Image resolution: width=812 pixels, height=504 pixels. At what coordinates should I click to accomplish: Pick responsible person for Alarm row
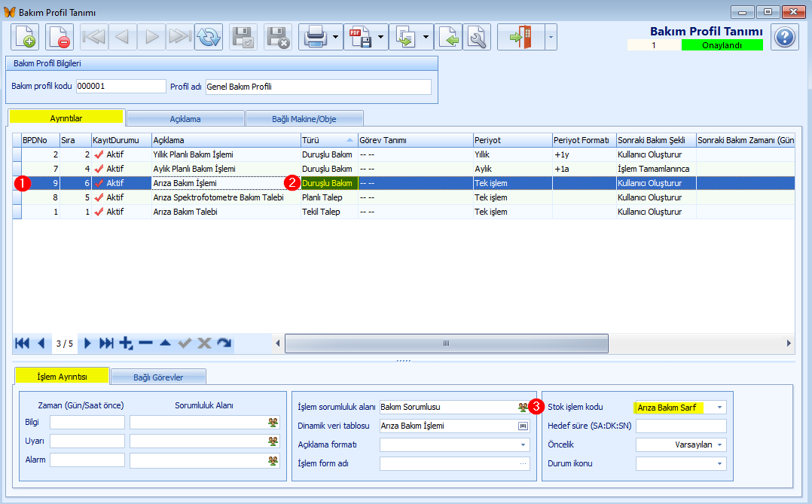(273, 460)
